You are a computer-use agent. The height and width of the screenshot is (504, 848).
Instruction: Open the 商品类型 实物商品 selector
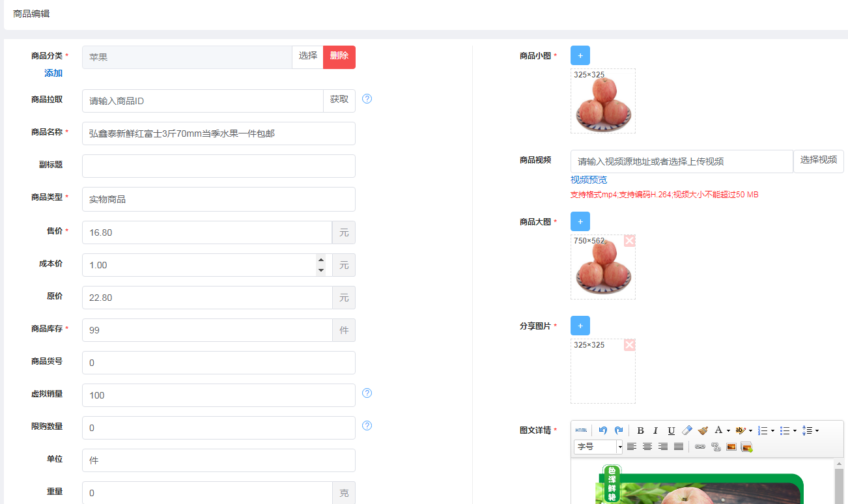pyautogui.click(x=219, y=199)
